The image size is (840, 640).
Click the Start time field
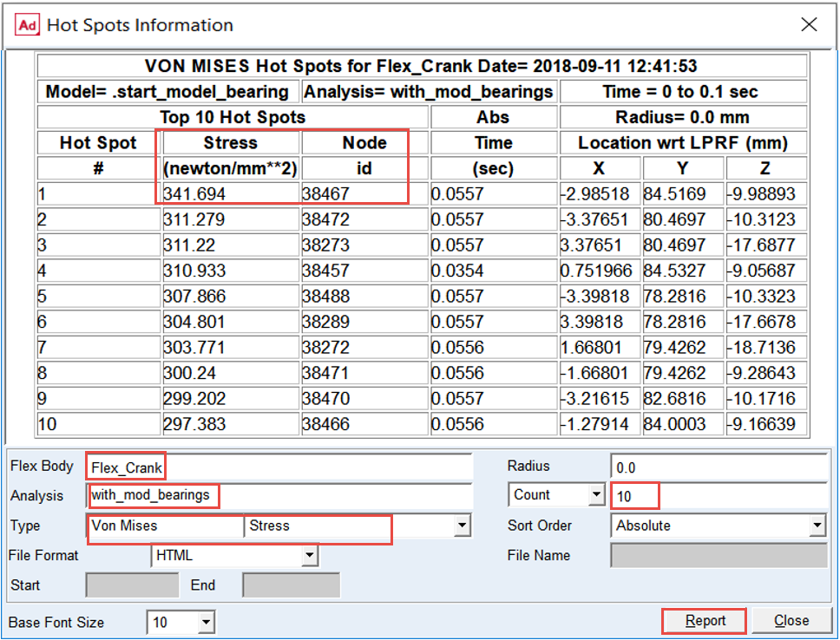click(132, 584)
